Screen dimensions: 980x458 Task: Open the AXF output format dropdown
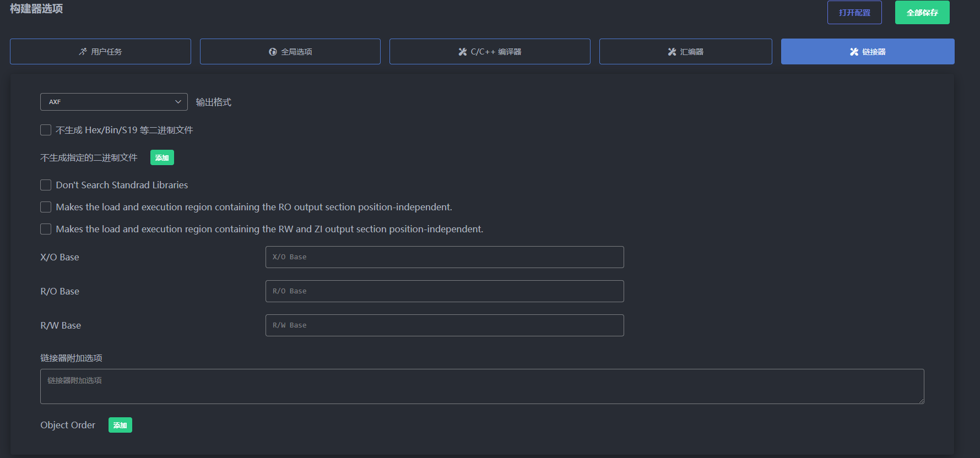(114, 102)
